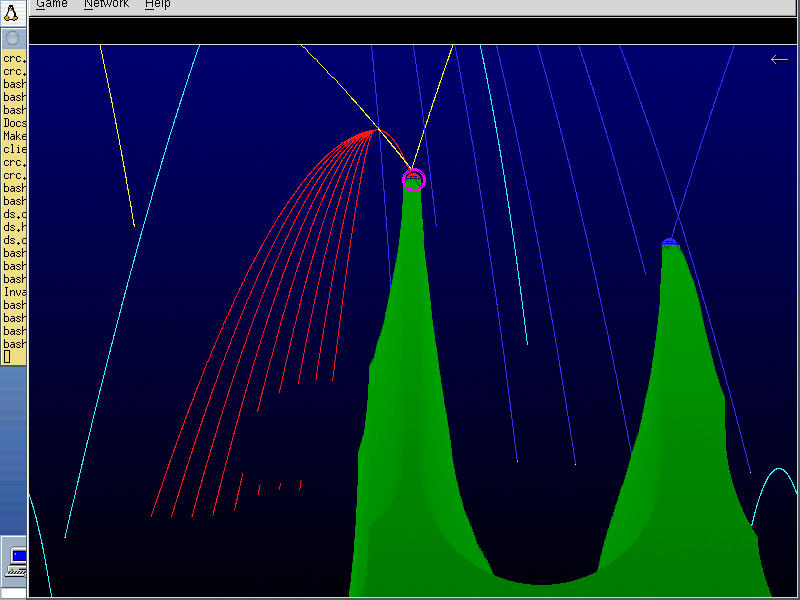The image size is (800, 600).
Task: Click the "Make" line in the terminal
Action: click(14, 136)
